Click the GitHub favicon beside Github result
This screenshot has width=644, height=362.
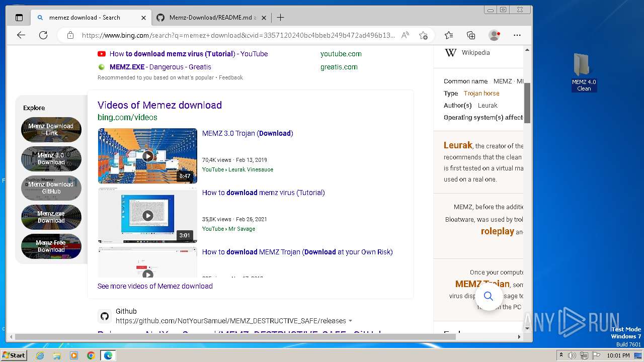tap(105, 316)
